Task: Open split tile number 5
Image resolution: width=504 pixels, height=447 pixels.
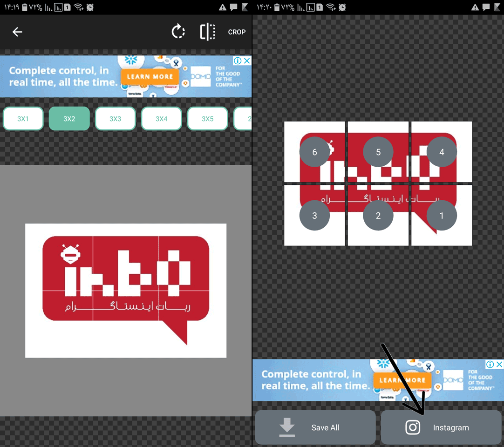Action: (378, 152)
